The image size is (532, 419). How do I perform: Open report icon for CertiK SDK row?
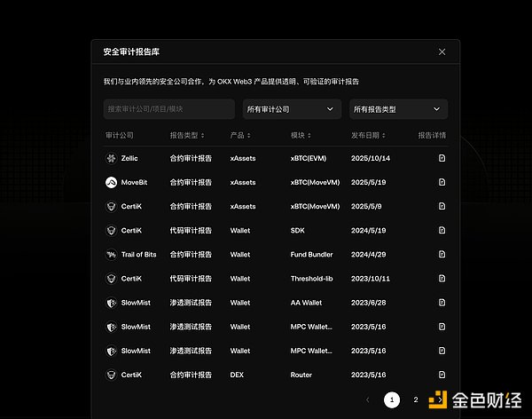pyautogui.click(x=442, y=230)
